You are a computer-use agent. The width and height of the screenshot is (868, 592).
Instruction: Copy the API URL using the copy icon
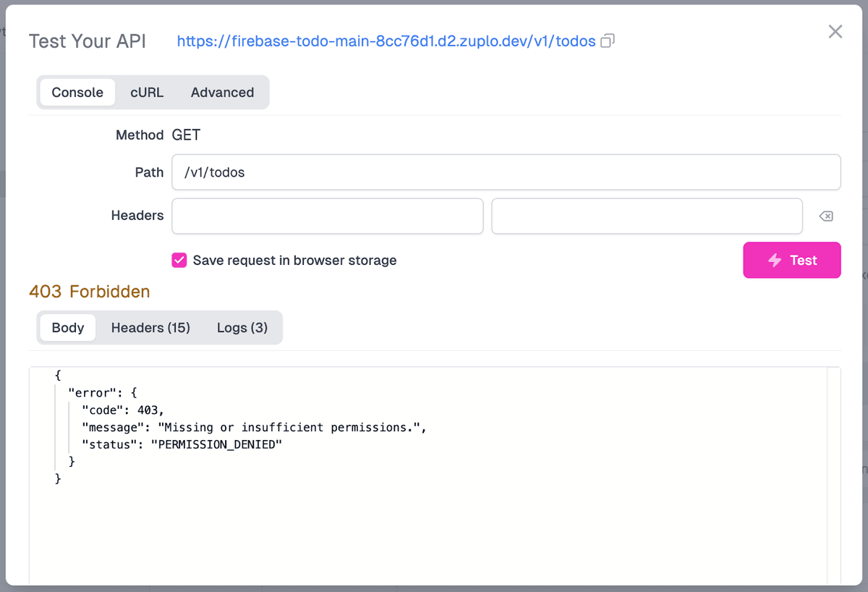pyautogui.click(x=606, y=41)
